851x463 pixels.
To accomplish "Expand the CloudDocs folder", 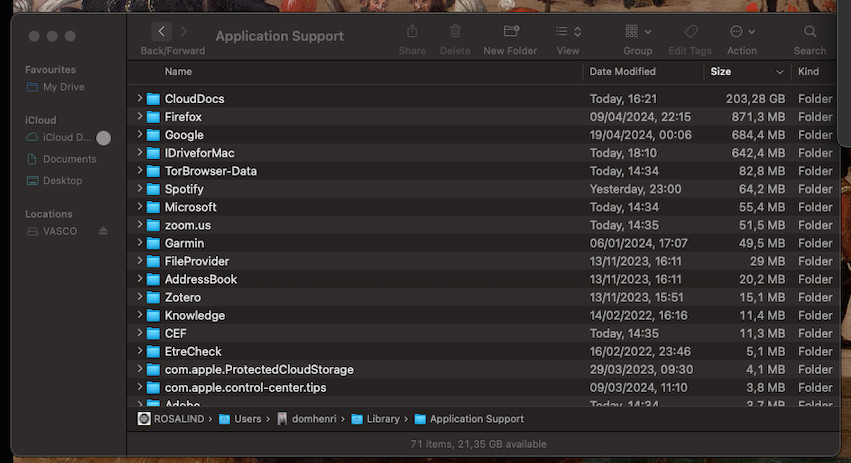I will point(139,98).
